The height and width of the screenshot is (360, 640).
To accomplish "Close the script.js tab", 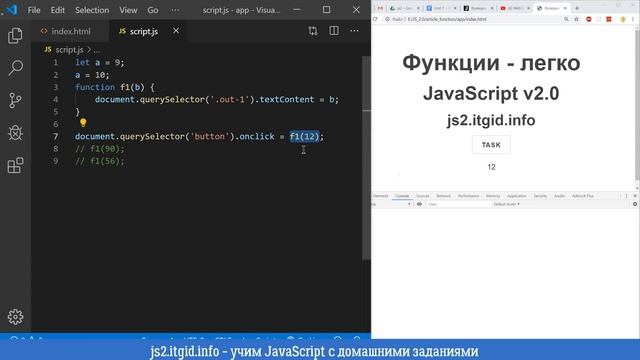I will point(176,31).
